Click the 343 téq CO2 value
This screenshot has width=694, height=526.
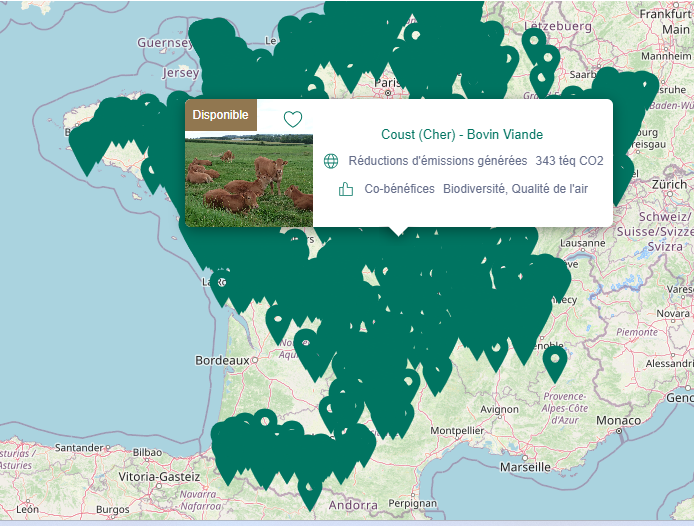pyautogui.click(x=569, y=161)
